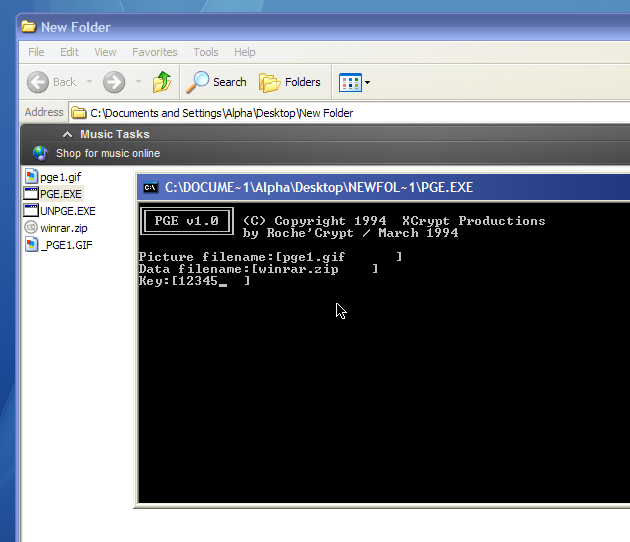Click the New Folder window title icon
630x542 pixels.
(x=29, y=27)
